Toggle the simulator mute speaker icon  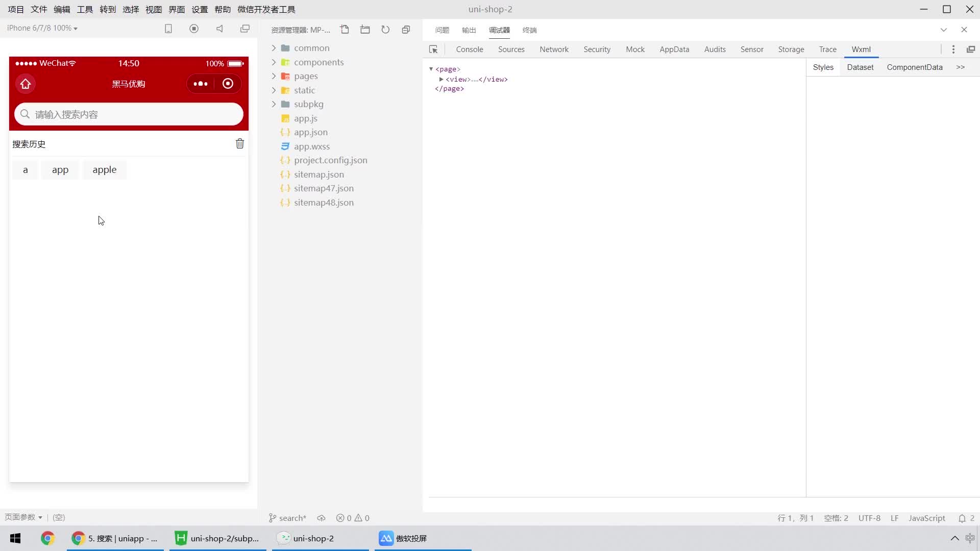219,29
